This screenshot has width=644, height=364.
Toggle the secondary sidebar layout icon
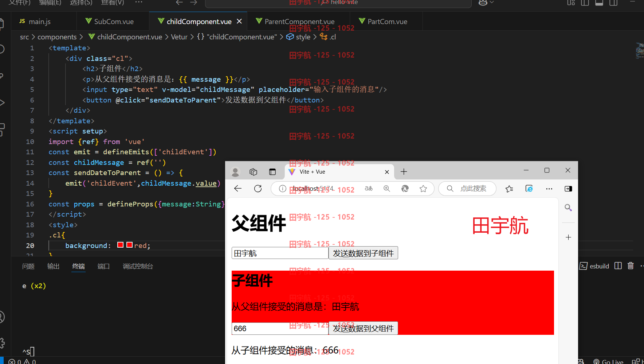(x=613, y=3)
